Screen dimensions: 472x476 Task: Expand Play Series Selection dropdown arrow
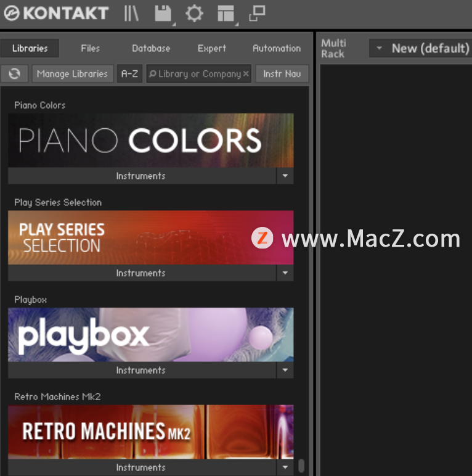coord(285,273)
